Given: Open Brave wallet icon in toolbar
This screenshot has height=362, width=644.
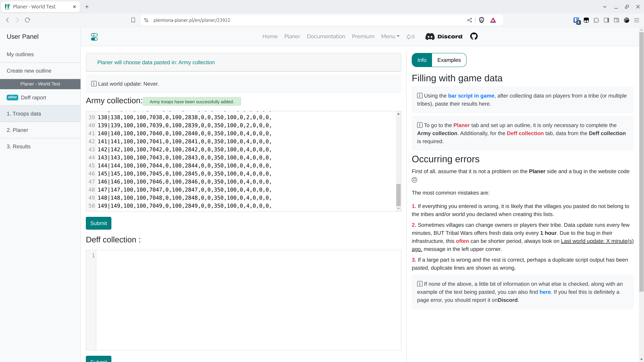Looking at the screenshot, I should [616, 20].
